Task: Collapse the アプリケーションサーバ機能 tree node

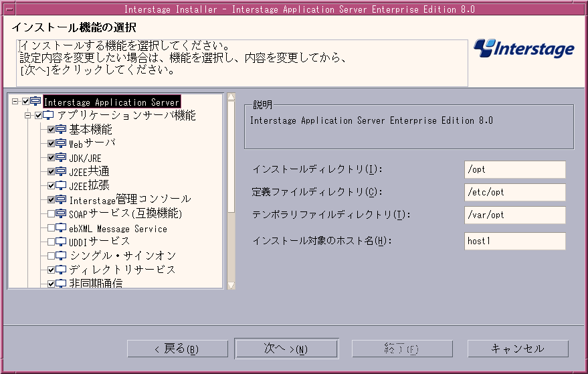Action: [x=27, y=115]
